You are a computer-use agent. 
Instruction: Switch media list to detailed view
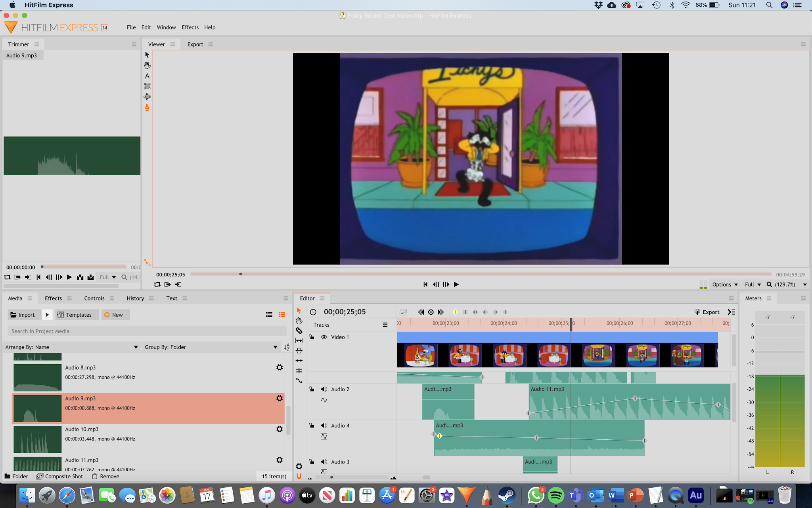tap(282, 315)
